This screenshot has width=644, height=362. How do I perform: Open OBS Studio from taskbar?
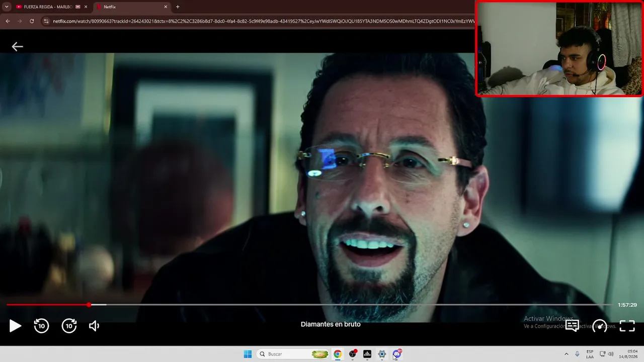353,354
